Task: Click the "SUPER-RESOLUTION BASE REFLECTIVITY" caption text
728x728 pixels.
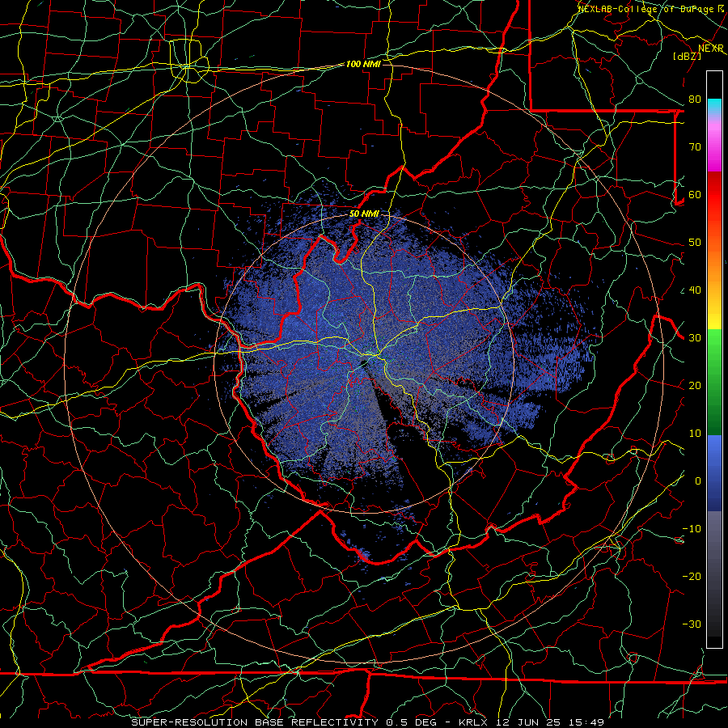Action: (x=255, y=722)
